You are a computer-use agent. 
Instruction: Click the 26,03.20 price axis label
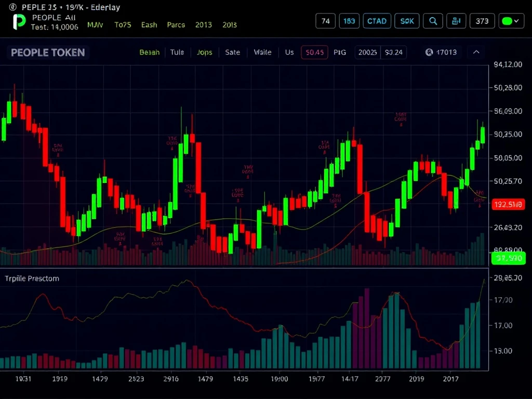click(508, 228)
